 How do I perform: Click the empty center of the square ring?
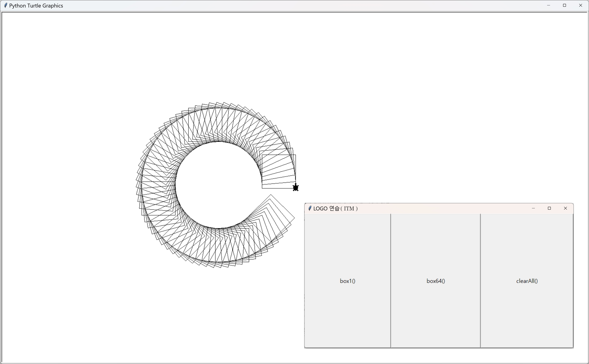(218, 185)
